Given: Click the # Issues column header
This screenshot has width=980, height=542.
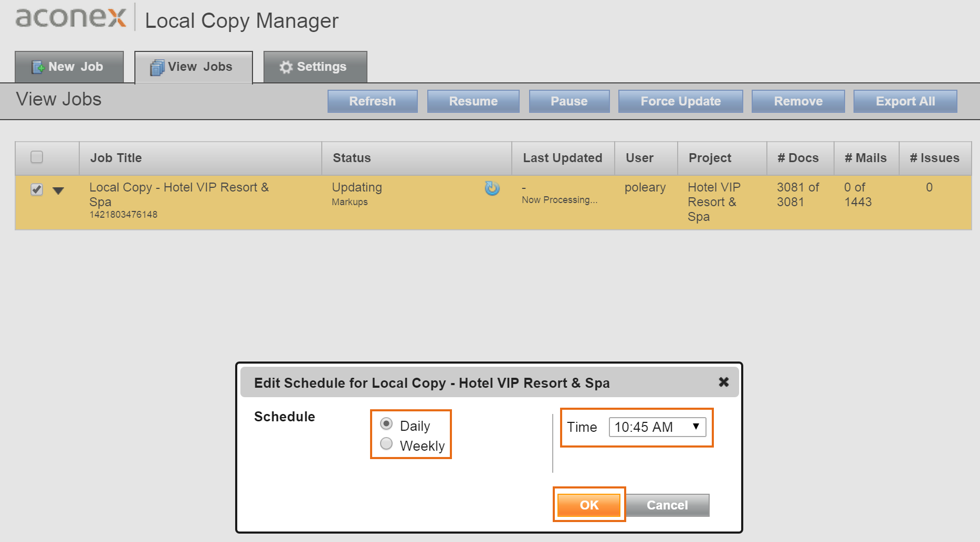Looking at the screenshot, I should 934,158.
